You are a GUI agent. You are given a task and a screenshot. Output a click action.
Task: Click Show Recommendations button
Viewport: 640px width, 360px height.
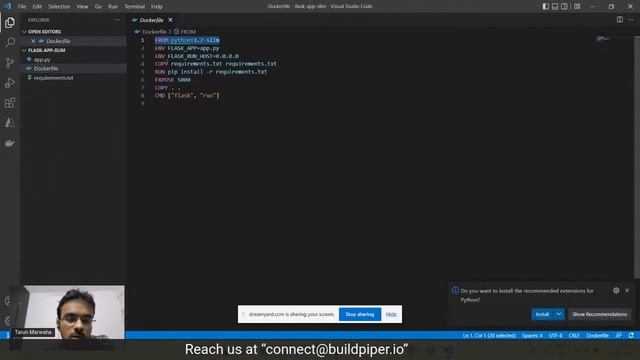599,314
